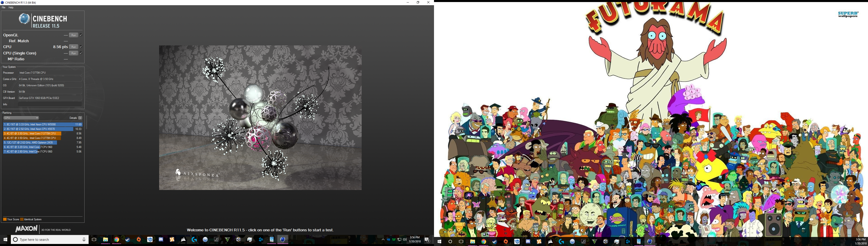Screen dimensions: 868x246
Task: Open the clock showing 3:56 PM beside Action Center
Action: pos(415,240)
